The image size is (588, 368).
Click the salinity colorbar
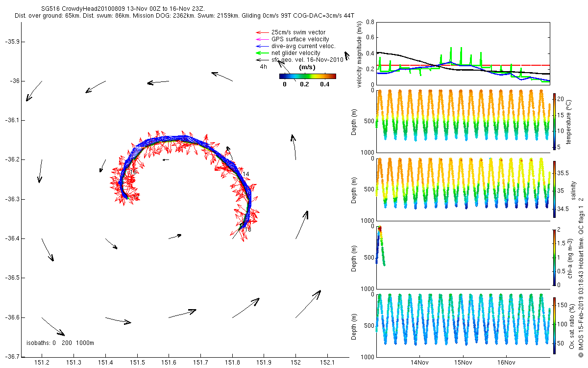(555, 188)
